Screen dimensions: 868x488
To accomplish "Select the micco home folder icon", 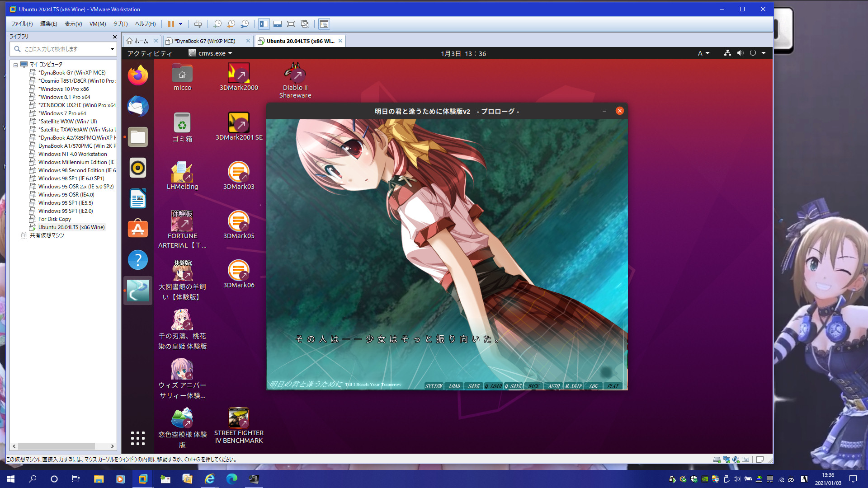I will [x=182, y=77].
